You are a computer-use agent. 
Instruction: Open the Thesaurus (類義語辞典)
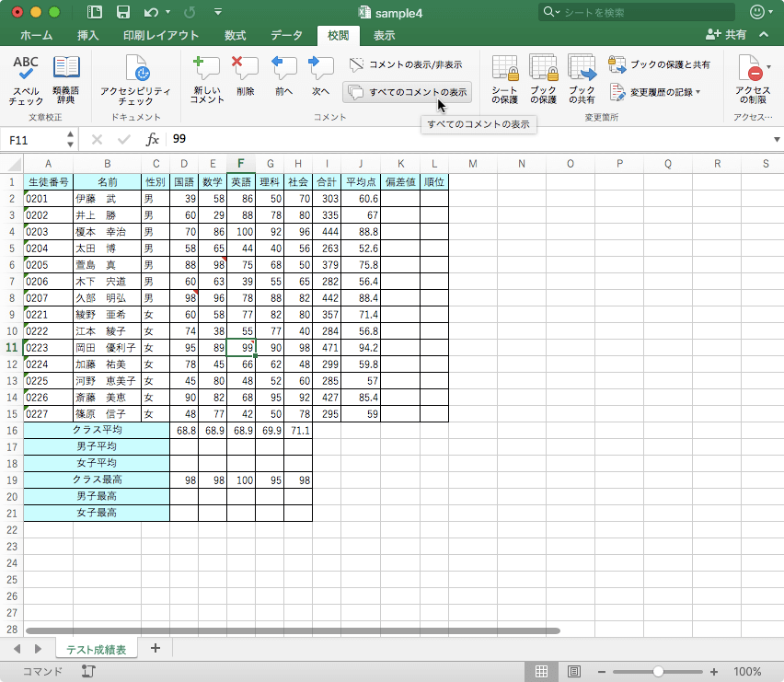pyautogui.click(x=66, y=80)
